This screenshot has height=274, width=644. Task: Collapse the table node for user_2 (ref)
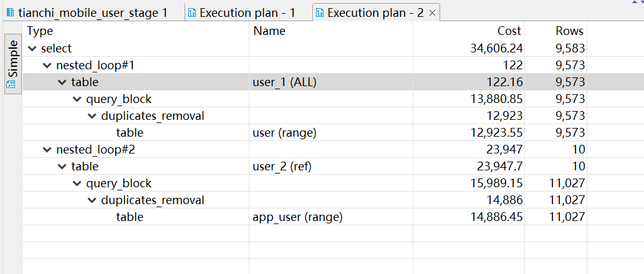coord(62,167)
